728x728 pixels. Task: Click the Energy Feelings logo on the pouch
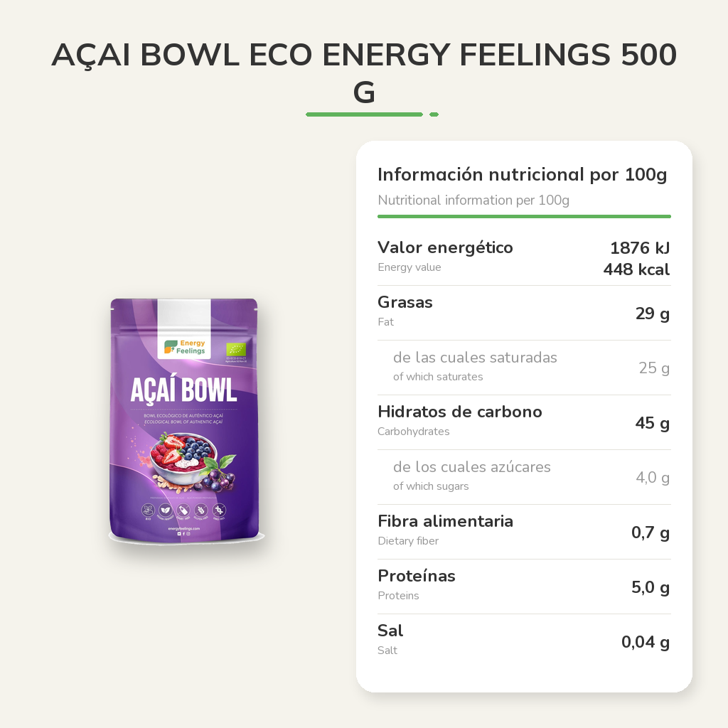[184, 347]
